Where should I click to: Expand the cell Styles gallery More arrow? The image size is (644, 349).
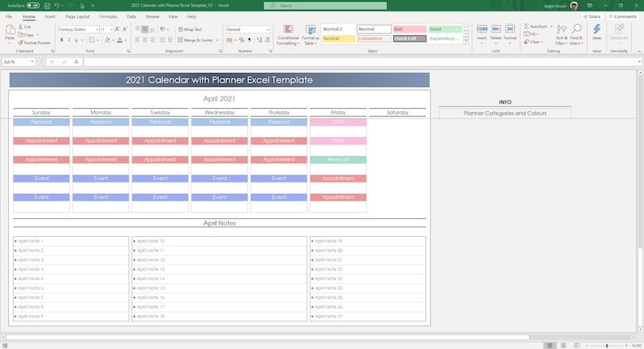pos(466,41)
